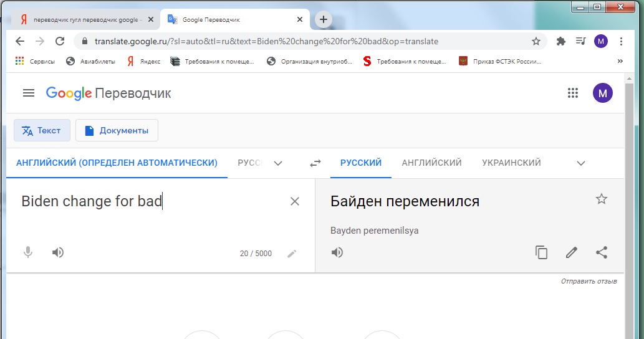Go back to the previous page
This screenshot has height=339, width=644.
point(20,41)
